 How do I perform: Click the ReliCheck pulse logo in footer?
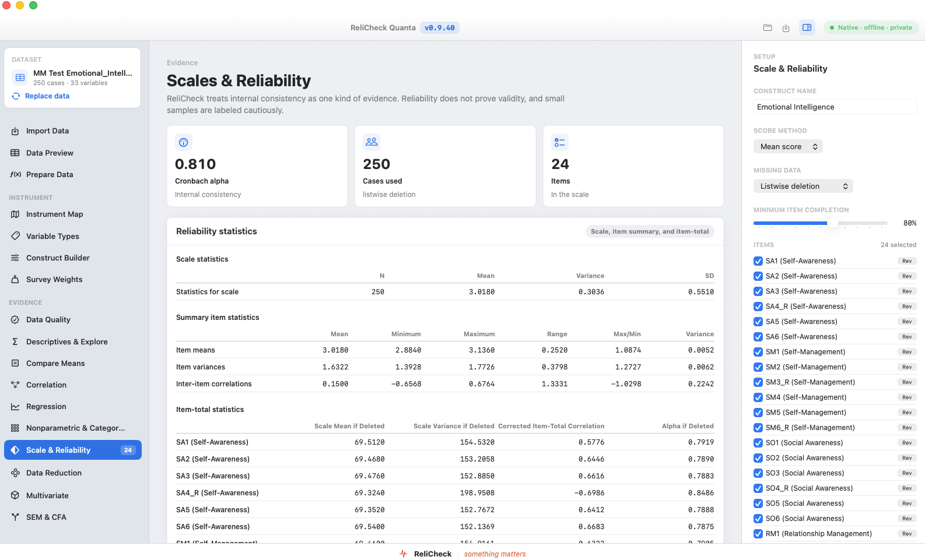[404, 554]
